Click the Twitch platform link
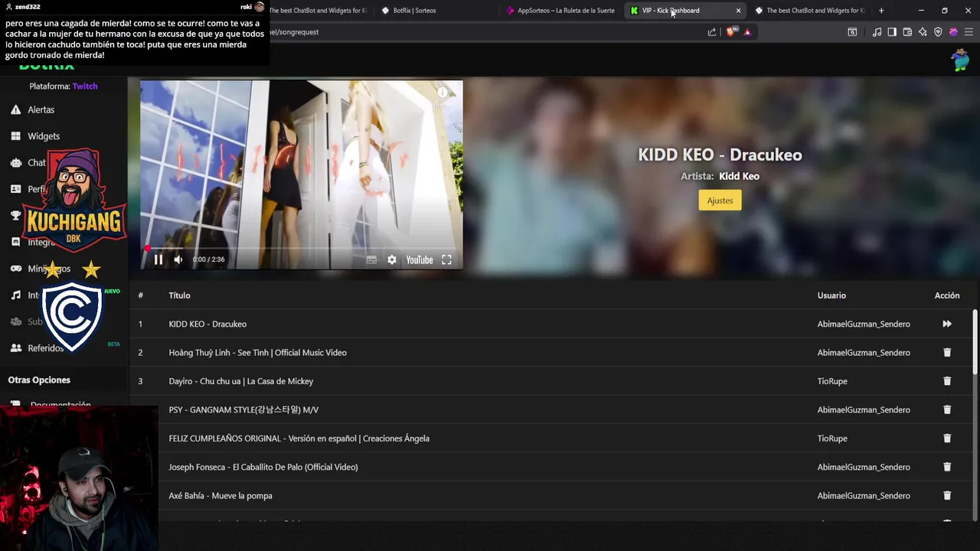Viewport: 980px width, 551px height. click(x=85, y=86)
